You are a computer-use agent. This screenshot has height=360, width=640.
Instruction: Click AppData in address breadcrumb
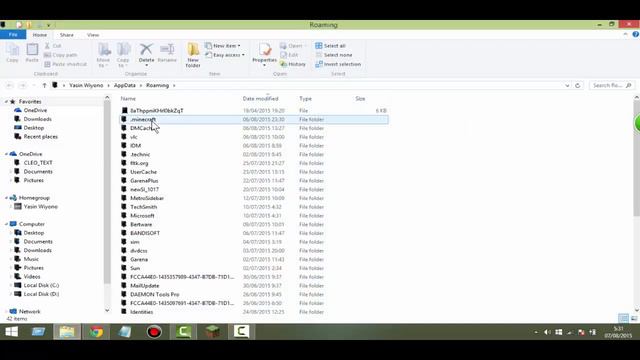tap(124, 85)
